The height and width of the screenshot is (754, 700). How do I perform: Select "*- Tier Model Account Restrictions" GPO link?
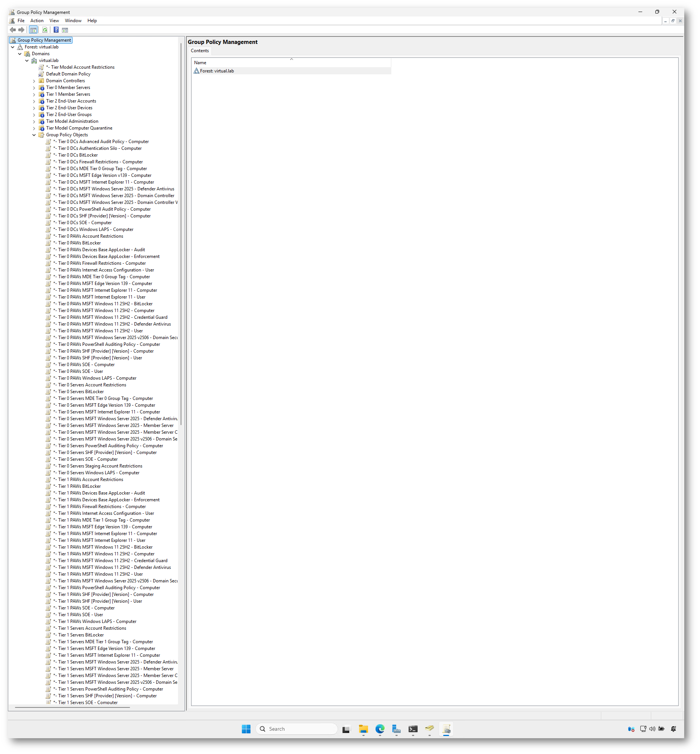pyautogui.click(x=80, y=68)
